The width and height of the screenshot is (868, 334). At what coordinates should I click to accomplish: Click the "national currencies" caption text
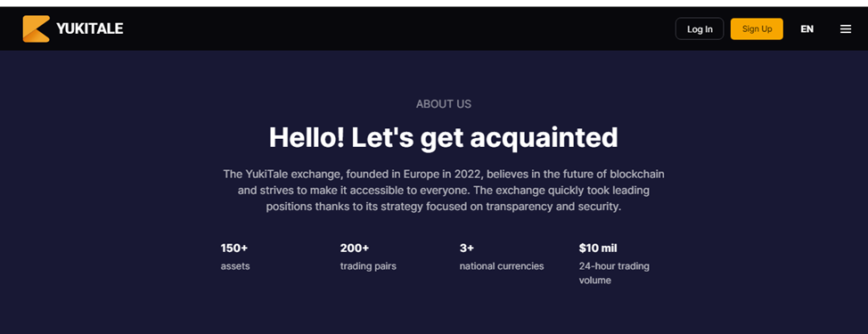(x=502, y=266)
